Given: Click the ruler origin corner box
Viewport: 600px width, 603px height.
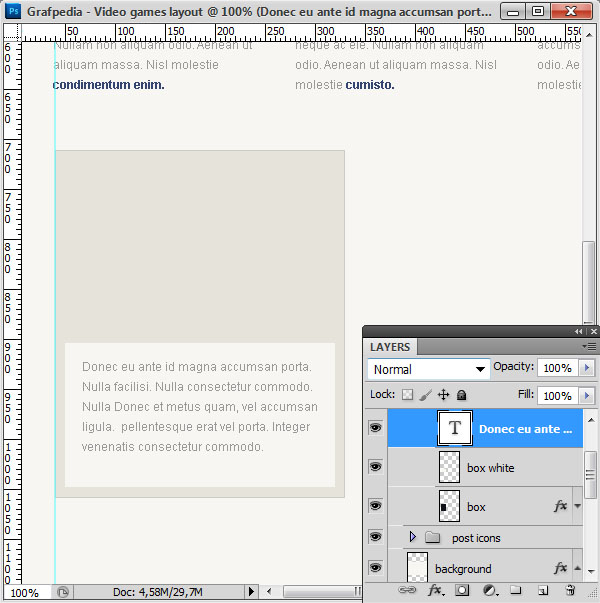Looking at the screenshot, I should pyautogui.click(x=12, y=32).
